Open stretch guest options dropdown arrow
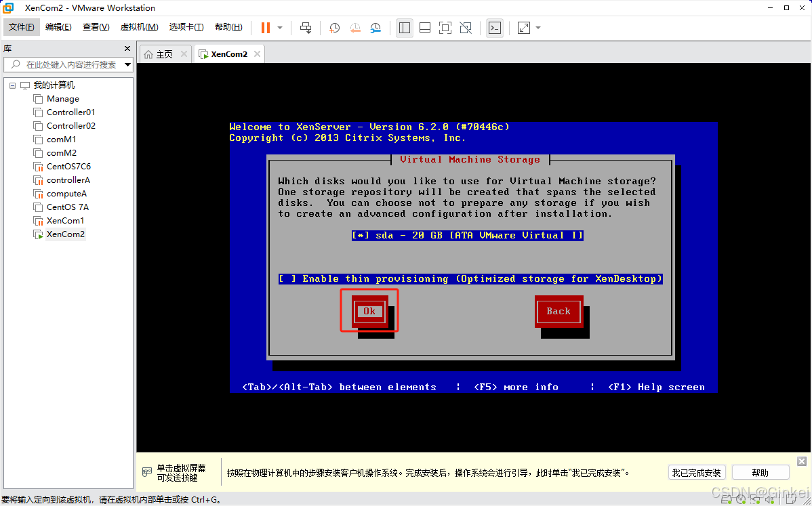This screenshot has width=812, height=506. [x=538, y=28]
